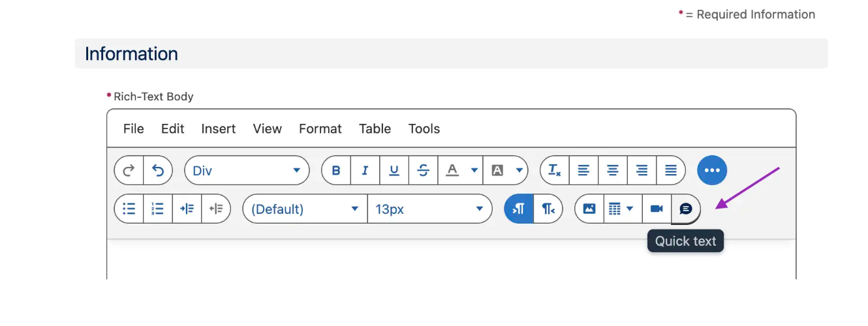Open the Tools menu

coord(424,128)
